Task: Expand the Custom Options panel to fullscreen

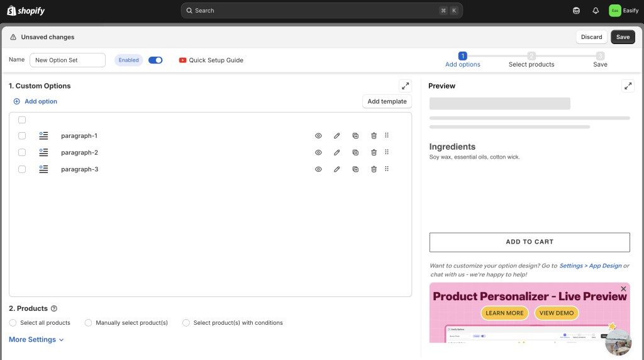Action: (405, 86)
